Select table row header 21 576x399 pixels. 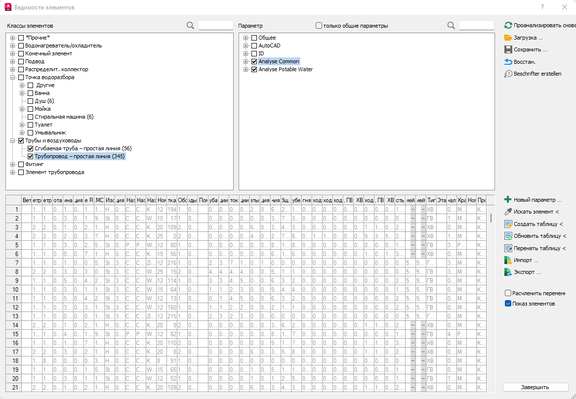14,387
